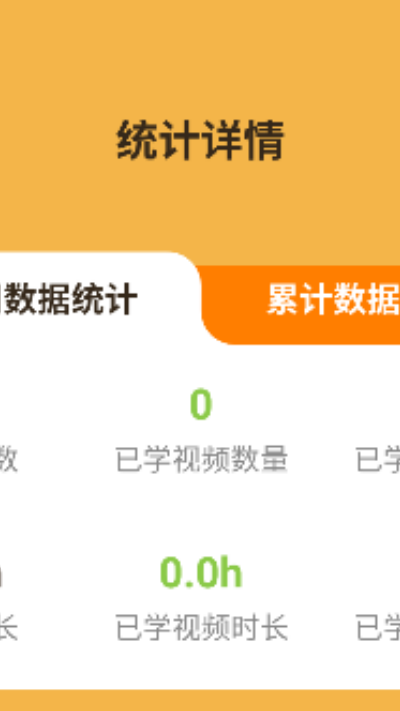Tap the 统计详情 page title
This screenshot has width=400, height=711.
click(x=200, y=140)
